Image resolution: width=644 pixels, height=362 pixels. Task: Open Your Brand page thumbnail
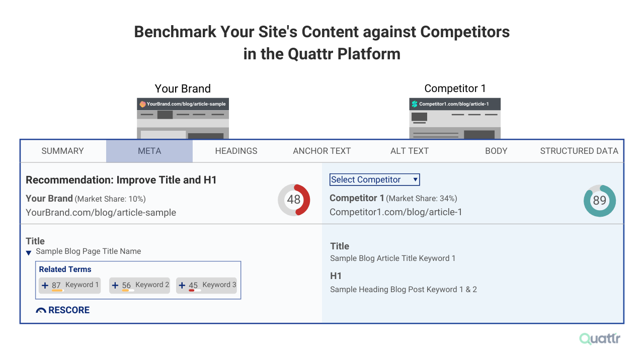point(183,119)
